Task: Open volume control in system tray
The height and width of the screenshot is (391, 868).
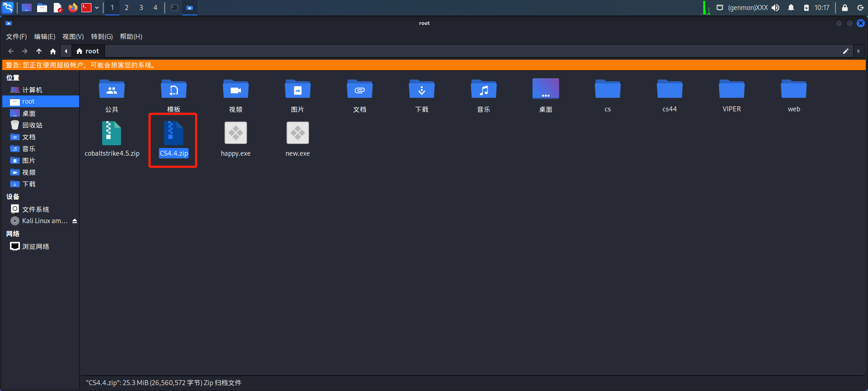Action: pos(776,8)
